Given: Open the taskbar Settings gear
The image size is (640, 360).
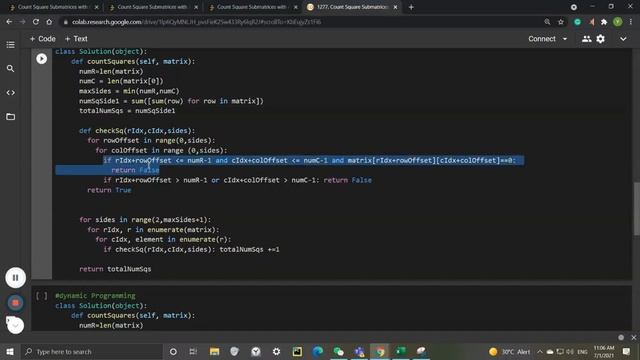Looking at the screenshot, I should pos(276,351).
